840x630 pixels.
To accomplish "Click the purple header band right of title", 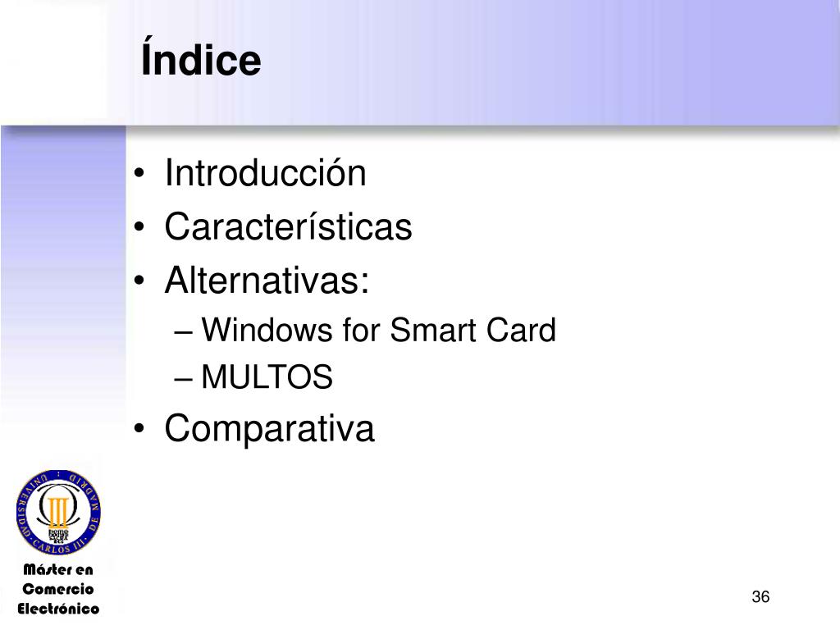I will point(552,62).
